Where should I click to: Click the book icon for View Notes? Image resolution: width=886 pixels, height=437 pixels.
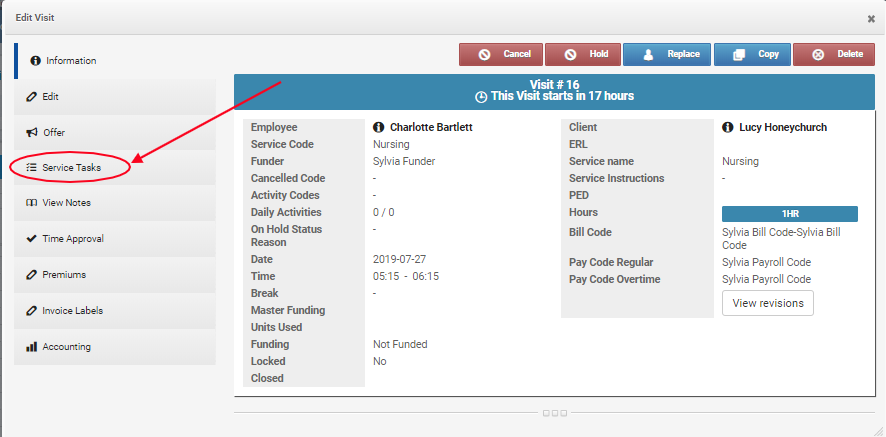(33, 203)
